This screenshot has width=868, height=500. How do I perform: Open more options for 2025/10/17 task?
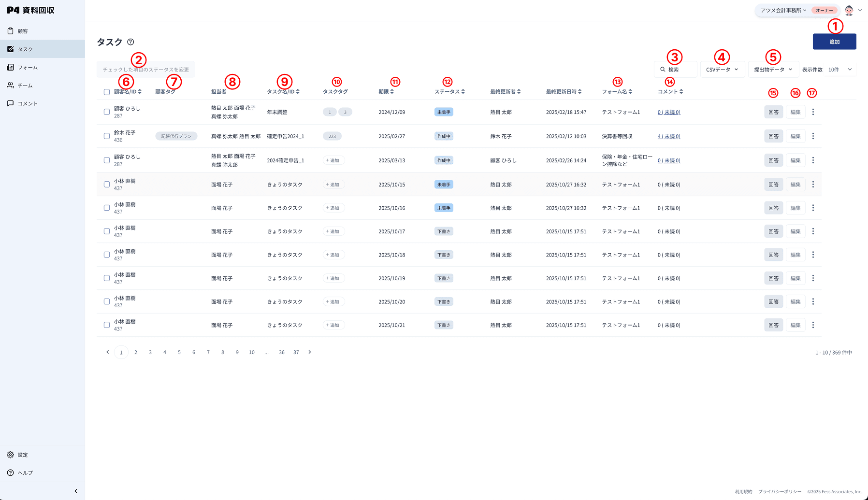click(x=813, y=231)
